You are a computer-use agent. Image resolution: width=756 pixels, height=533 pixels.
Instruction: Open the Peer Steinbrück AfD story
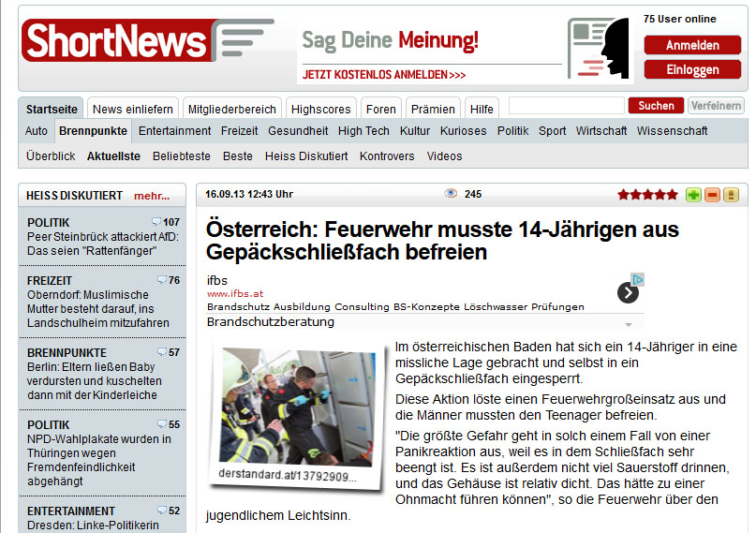coord(103,244)
